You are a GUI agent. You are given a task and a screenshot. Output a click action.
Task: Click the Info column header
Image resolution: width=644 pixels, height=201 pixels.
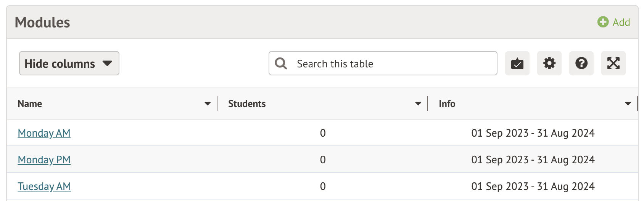tap(447, 104)
